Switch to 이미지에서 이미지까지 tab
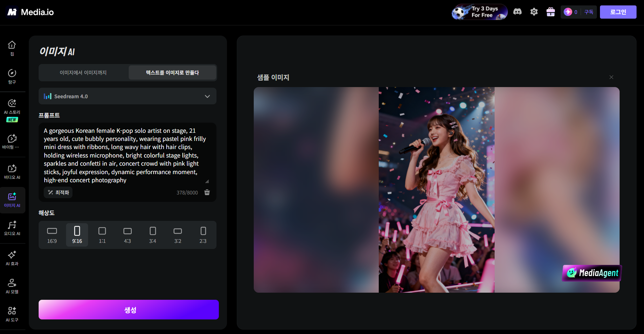 pyautogui.click(x=83, y=72)
